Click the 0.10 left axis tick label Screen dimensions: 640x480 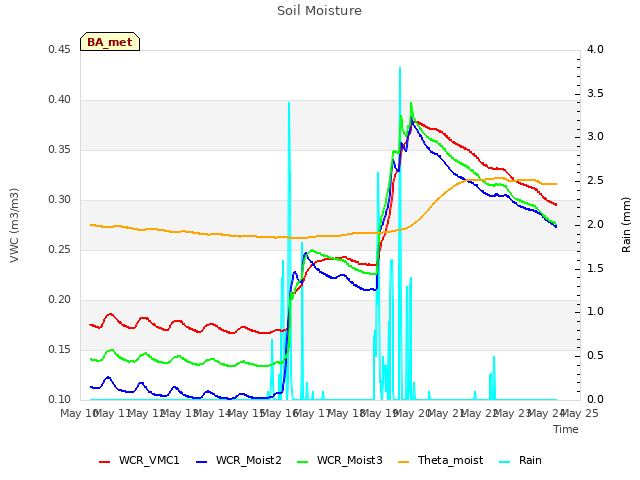pyautogui.click(x=59, y=399)
